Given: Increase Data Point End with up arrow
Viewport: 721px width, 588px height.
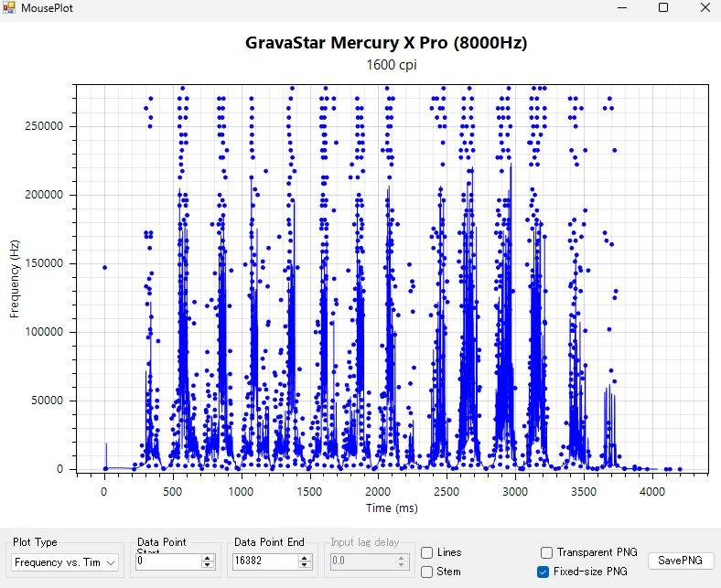Looking at the screenshot, I should (304, 558).
